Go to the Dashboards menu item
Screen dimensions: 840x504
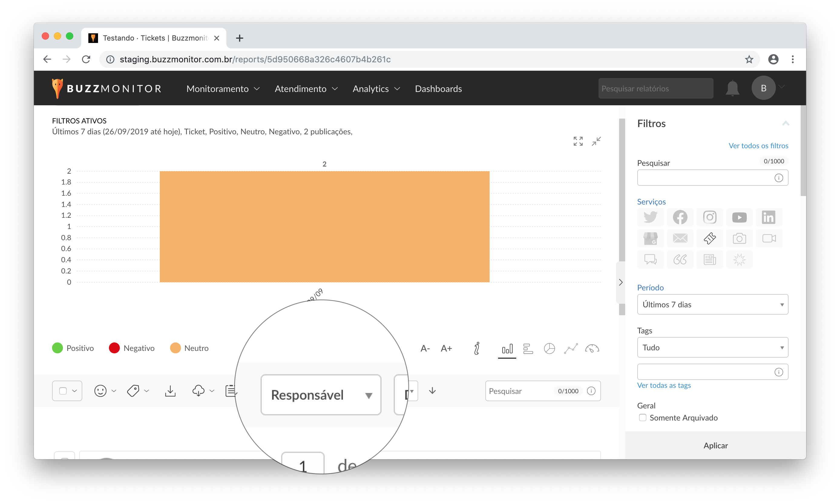[x=438, y=89]
